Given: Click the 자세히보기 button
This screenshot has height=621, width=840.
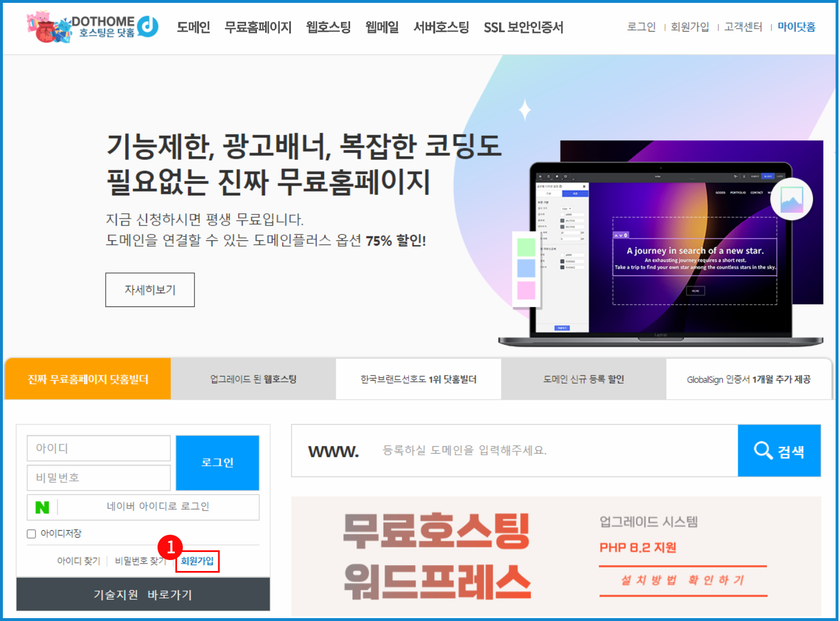Looking at the screenshot, I should click(x=150, y=290).
